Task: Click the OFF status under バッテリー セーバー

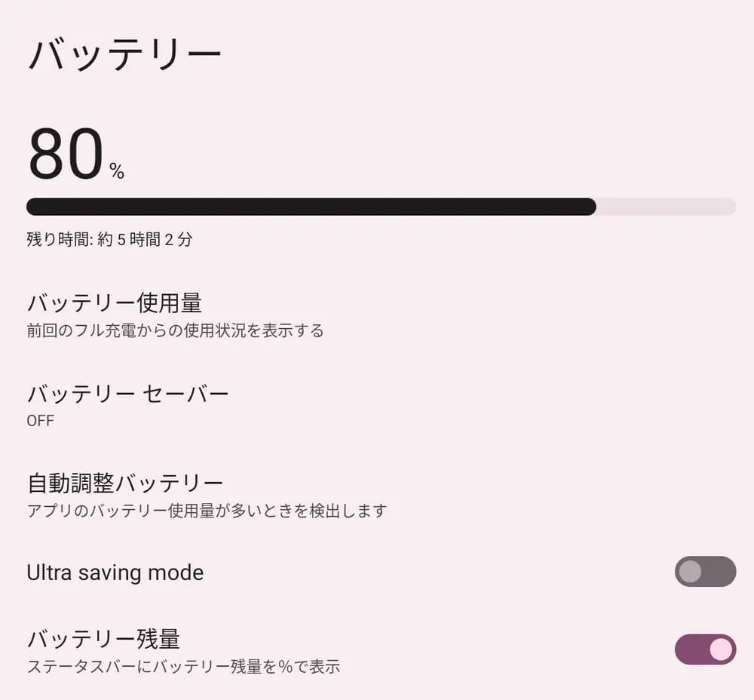Action: pyautogui.click(x=41, y=420)
